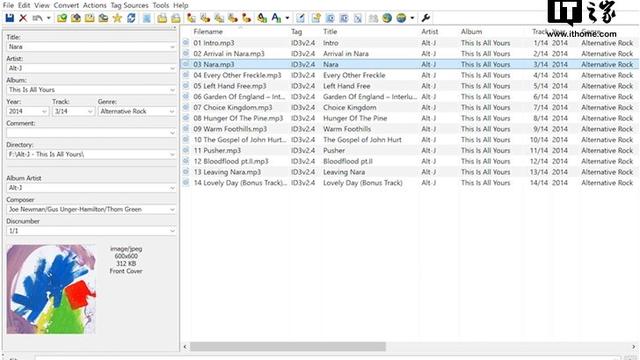The width and height of the screenshot is (640, 360).
Task: Sort by the Tag column header
Action: click(296, 31)
